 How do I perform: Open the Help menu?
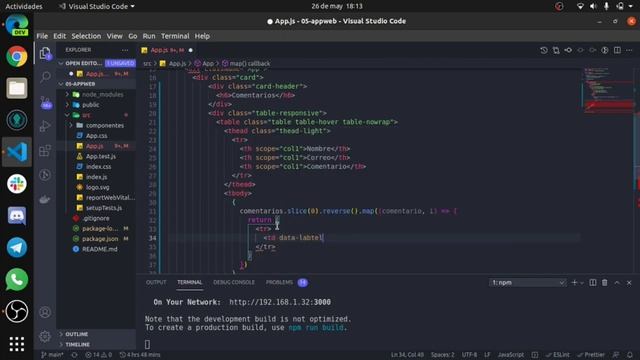(202, 36)
